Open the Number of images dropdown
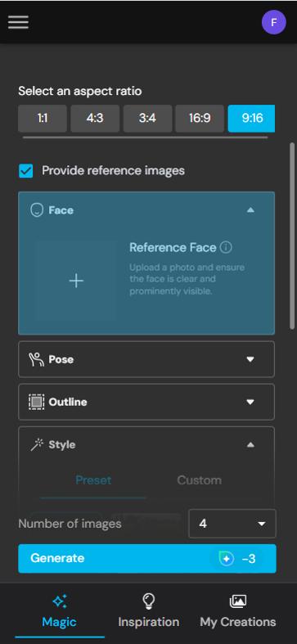Viewport: 297px width, 644px height. [232, 524]
